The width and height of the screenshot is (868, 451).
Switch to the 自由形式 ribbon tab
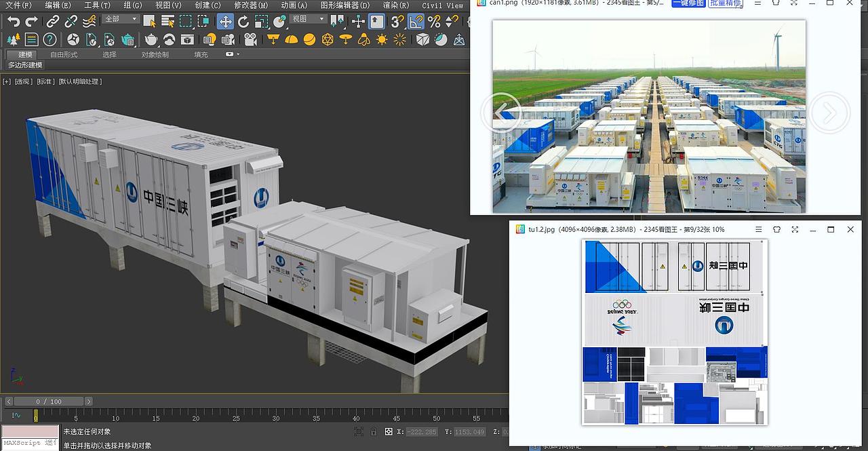[64, 54]
